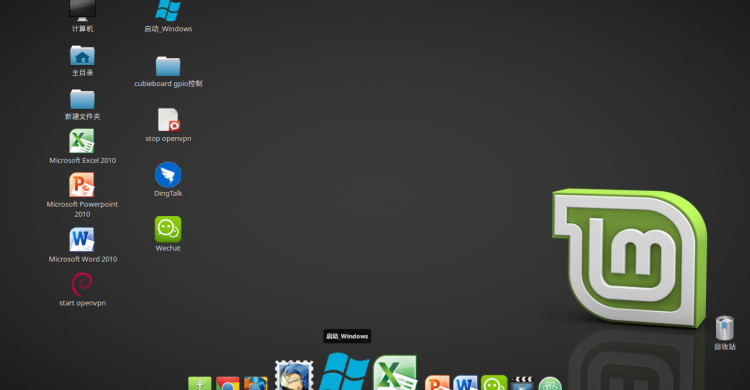Open Thunderbird mail from the dock

294,375
